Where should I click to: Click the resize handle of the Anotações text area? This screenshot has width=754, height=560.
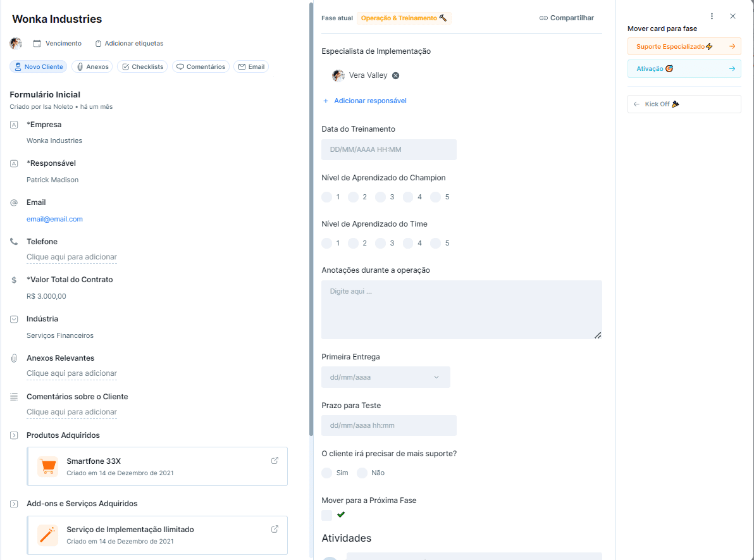click(598, 335)
